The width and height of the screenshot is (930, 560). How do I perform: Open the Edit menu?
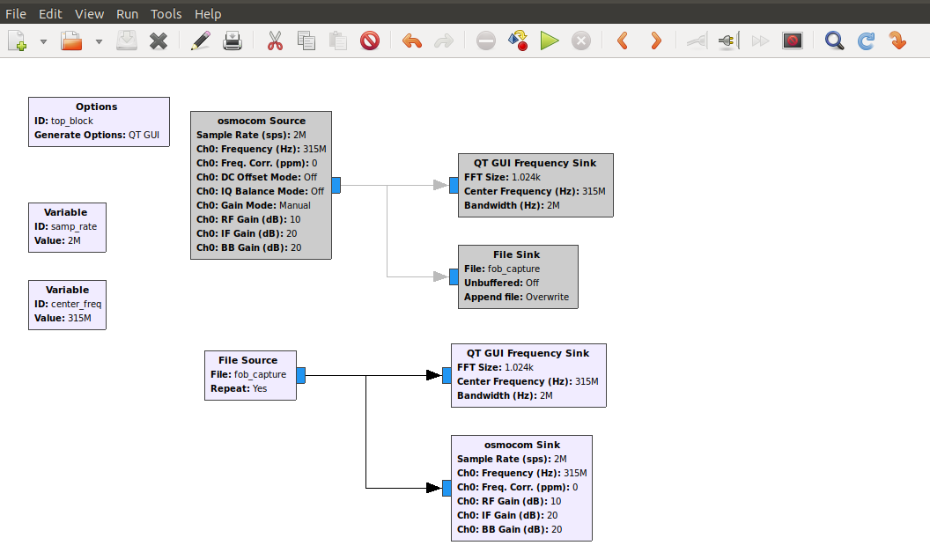(50, 13)
